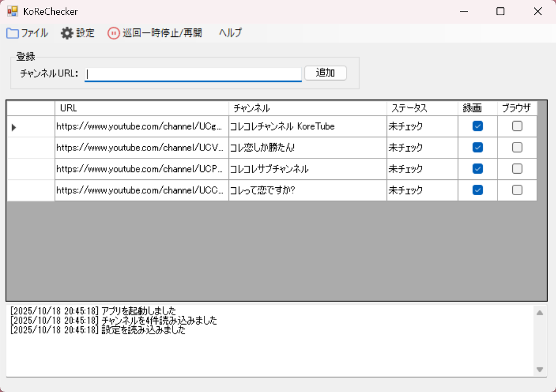
Task: Enable ブラウザ for コレ恋しか勝たん!
Action: 517,147
